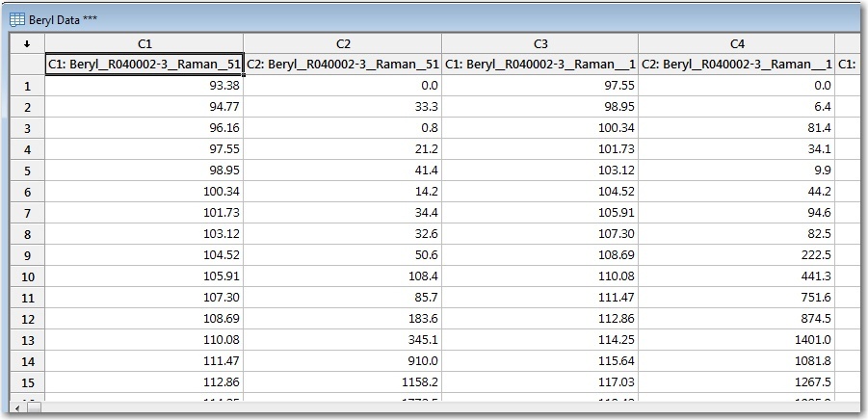Click the cell with value 910.0
The image size is (868, 420).
(x=342, y=361)
